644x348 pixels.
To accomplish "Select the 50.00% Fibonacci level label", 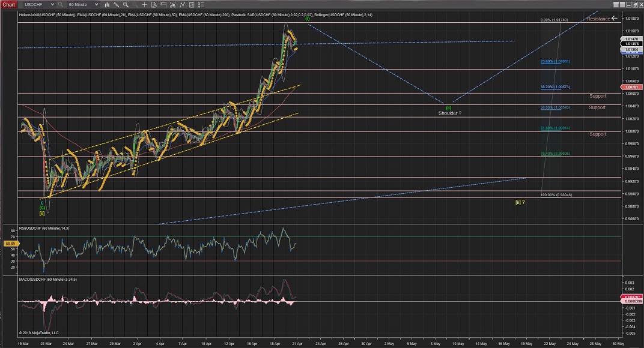I will tap(555, 107).
